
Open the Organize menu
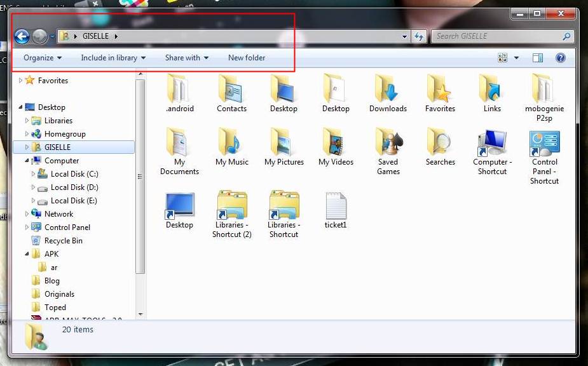40,57
